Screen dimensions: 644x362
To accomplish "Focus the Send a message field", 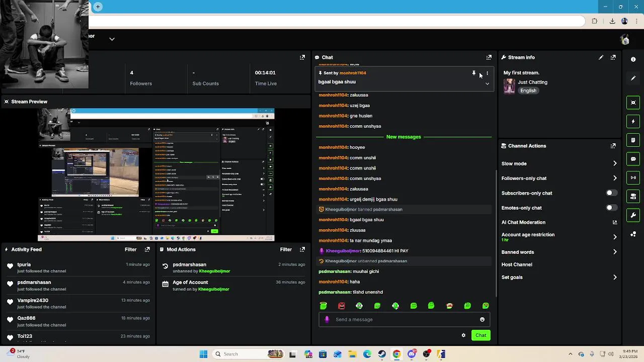I will [x=404, y=319].
